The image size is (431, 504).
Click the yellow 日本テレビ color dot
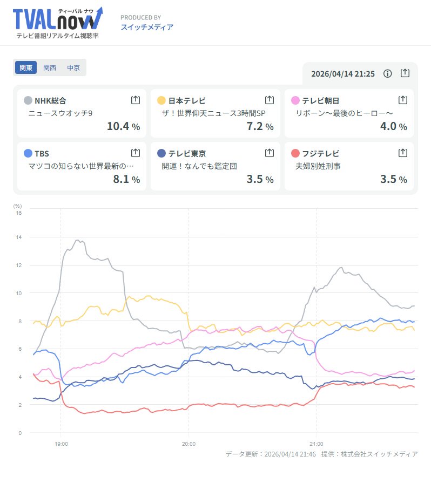tap(161, 100)
